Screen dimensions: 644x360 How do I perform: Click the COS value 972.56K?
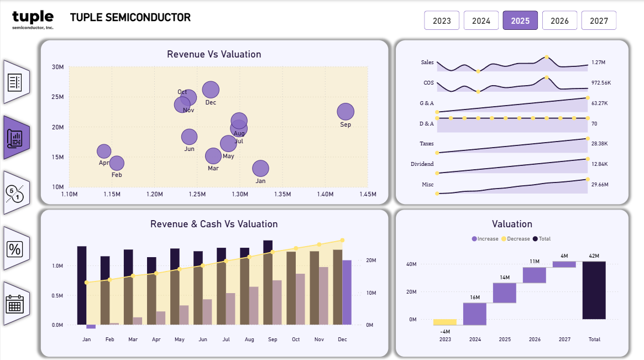tap(601, 82)
